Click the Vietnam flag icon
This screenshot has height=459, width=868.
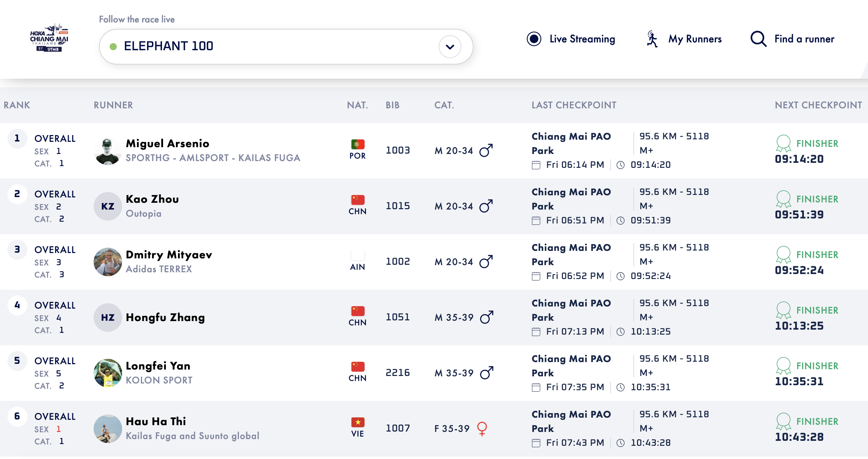coord(357,422)
